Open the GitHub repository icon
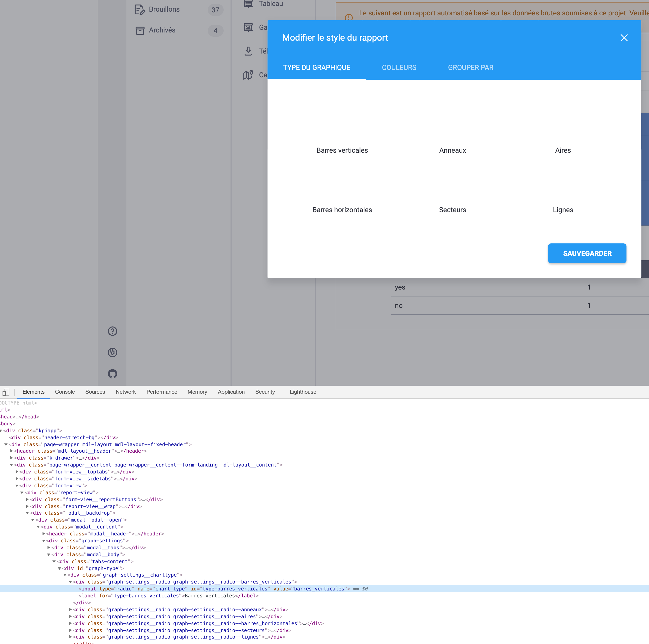This screenshot has width=649, height=644. click(x=113, y=374)
